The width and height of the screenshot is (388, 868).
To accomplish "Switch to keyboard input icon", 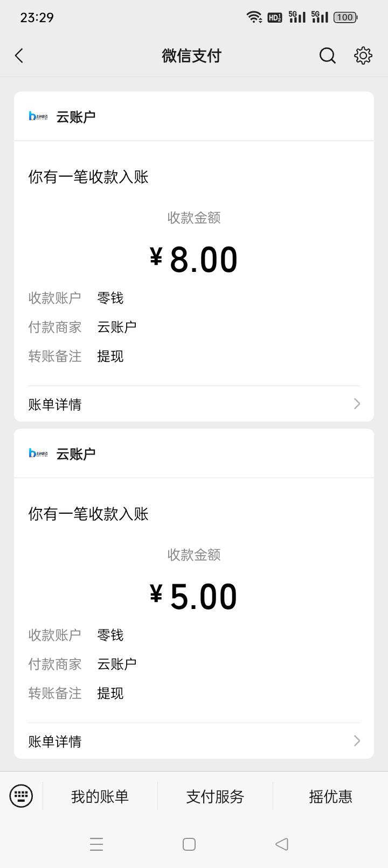I will (21, 796).
